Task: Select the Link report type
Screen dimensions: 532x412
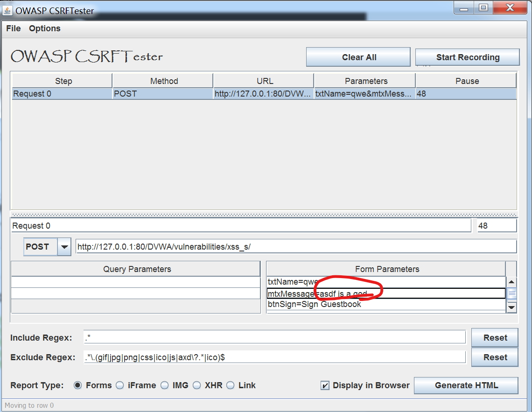Action: pos(231,385)
